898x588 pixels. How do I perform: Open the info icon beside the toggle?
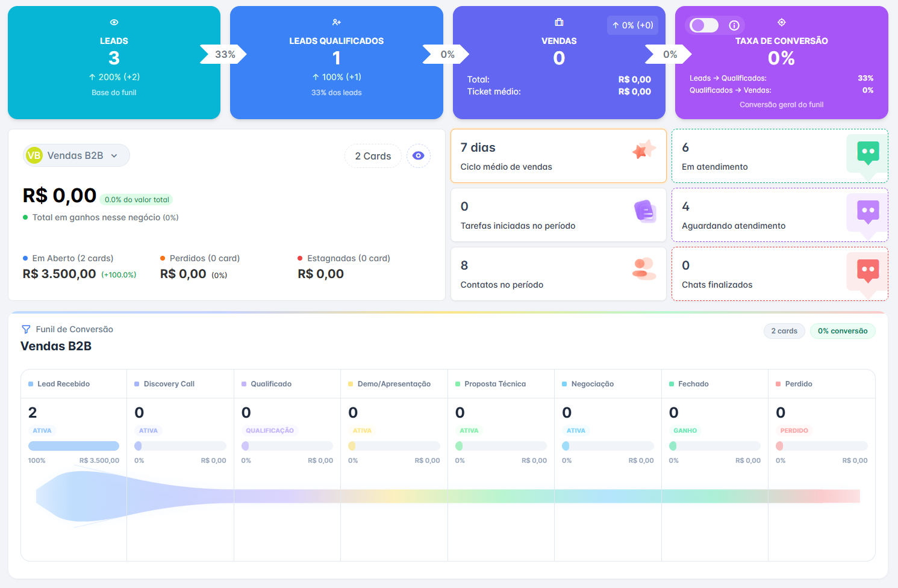tap(734, 25)
